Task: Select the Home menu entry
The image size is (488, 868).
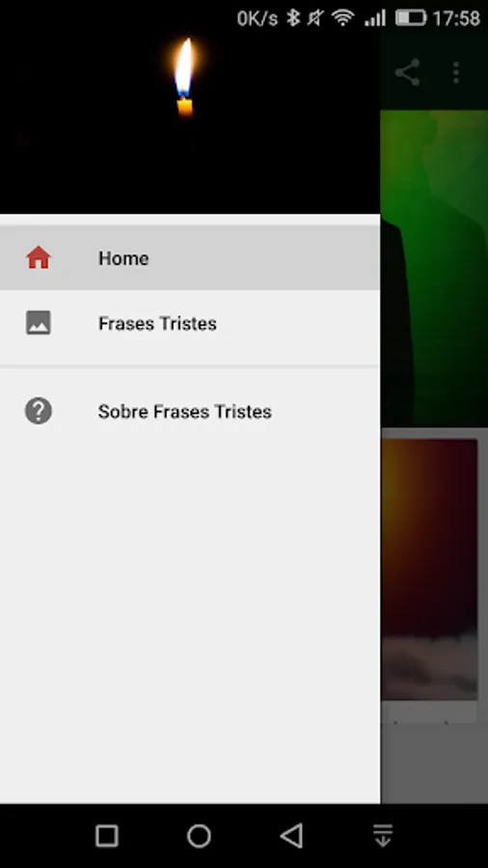Action: pos(190,258)
